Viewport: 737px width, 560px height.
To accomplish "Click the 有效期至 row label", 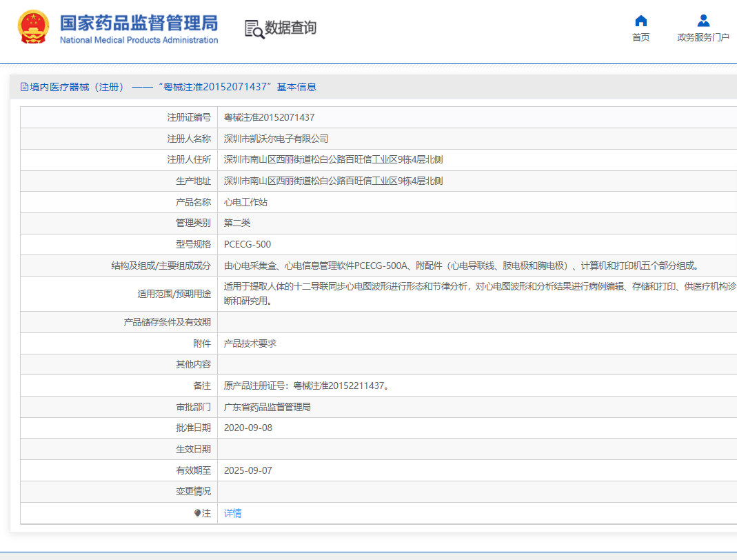I will (x=193, y=470).
